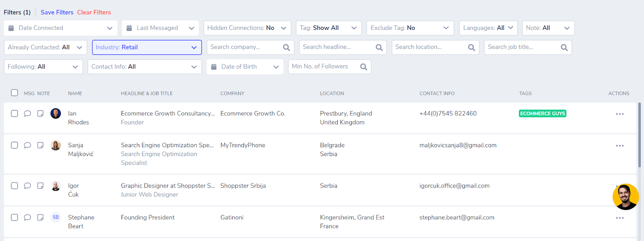
Task: Toggle select-all checkbox in table header
Action: pyautogui.click(x=14, y=93)
